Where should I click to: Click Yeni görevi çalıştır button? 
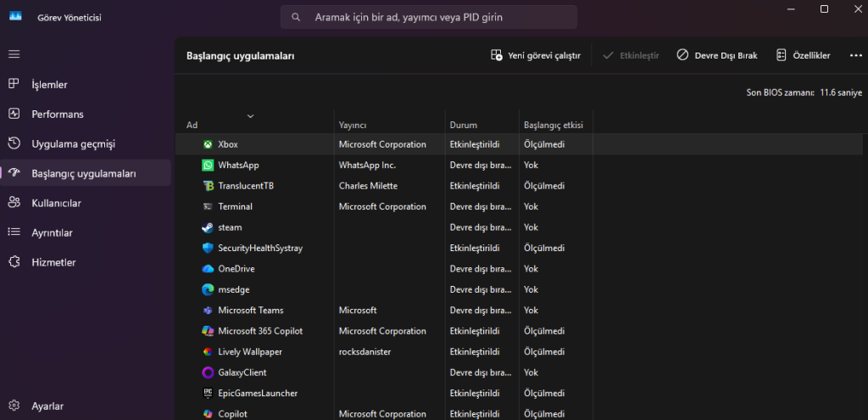[536, 55]
